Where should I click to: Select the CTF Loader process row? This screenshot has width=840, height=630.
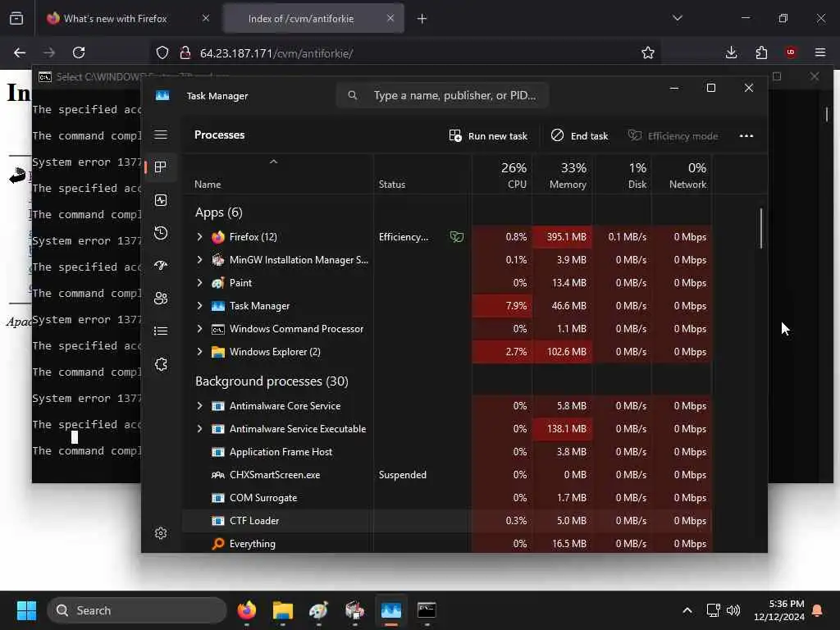(447, 521)
